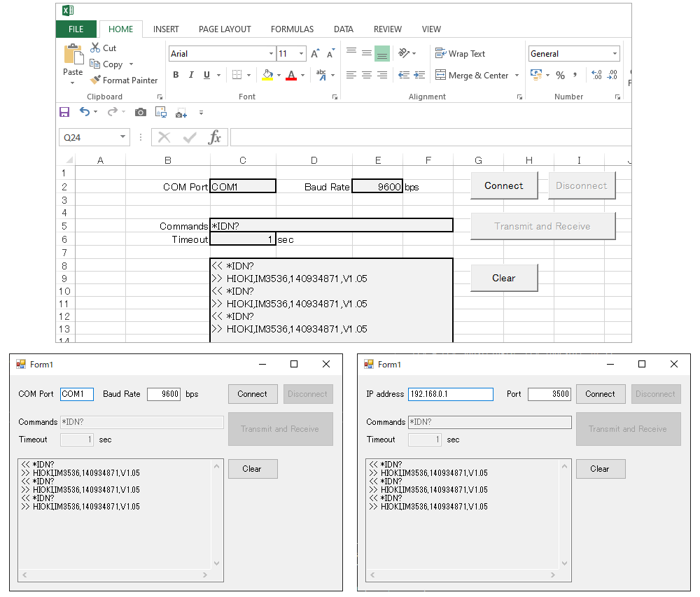The height and width of the screenshot is (597, 700).
Task: Save workbook with the floppy disk icon
Action: tap(64, 112)
